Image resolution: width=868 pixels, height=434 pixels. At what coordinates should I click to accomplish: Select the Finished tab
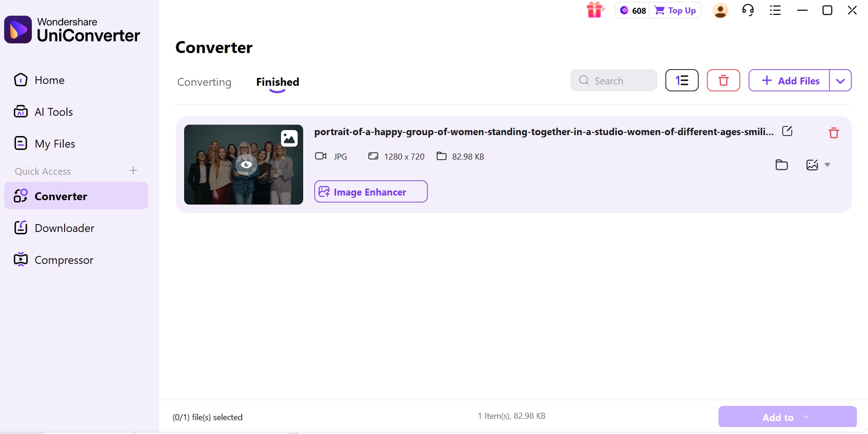[x=278, y=82]
